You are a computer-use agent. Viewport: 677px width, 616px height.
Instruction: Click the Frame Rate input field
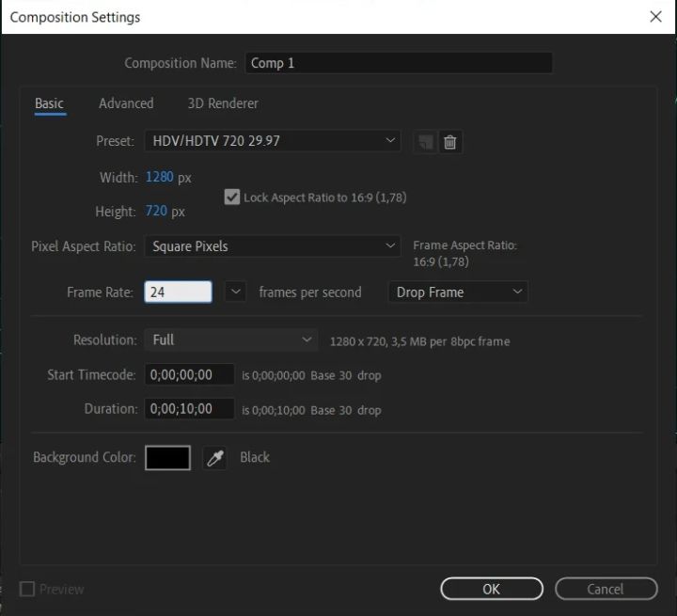178,292
